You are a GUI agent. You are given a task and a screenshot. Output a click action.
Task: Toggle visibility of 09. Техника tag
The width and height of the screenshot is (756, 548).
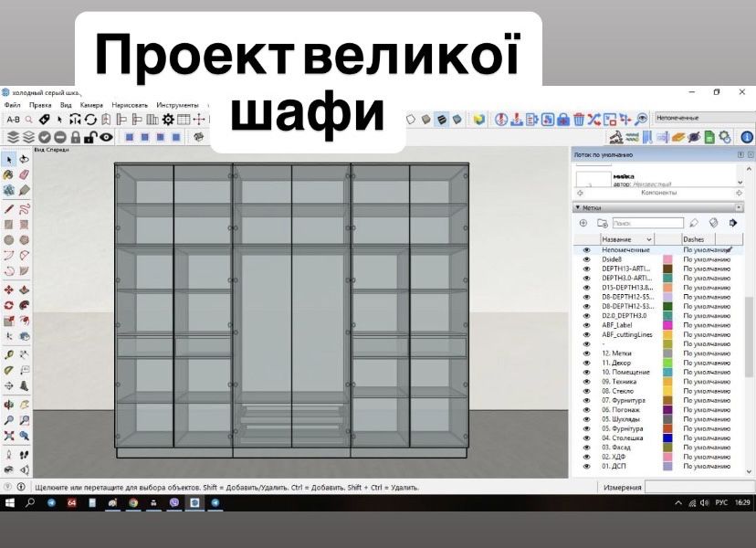[x=587, y=382]
